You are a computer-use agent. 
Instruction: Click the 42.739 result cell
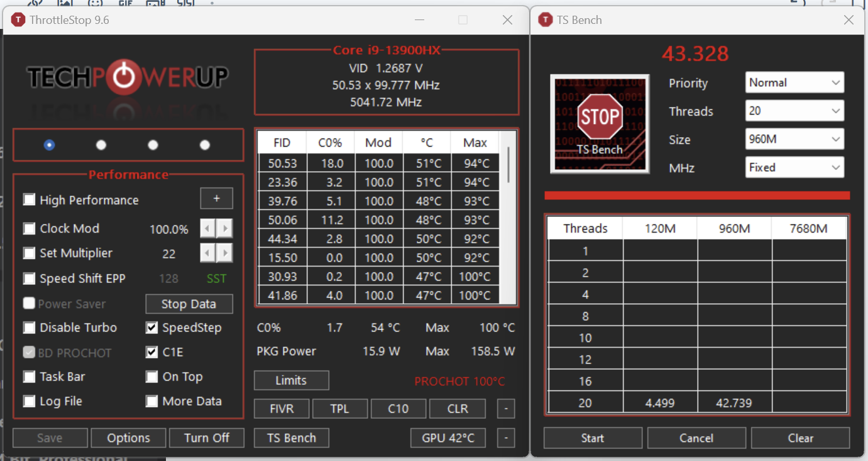[x=734, y=403]
